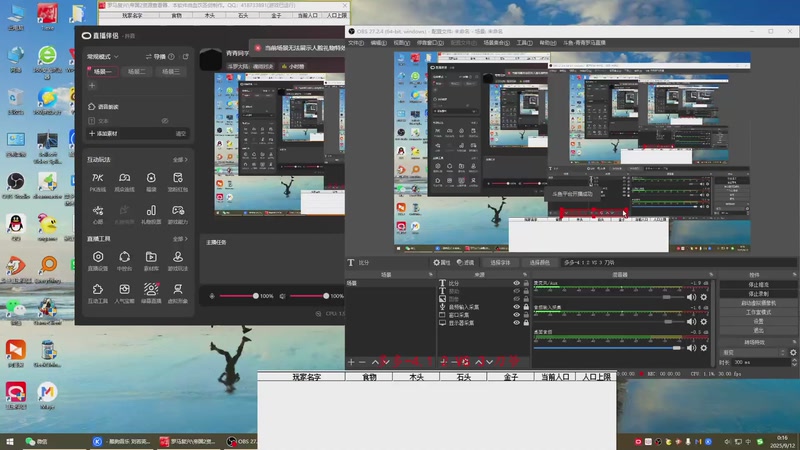Click 停止推流 button in OBS controls
Screen dimensions: 800x450
758,284
